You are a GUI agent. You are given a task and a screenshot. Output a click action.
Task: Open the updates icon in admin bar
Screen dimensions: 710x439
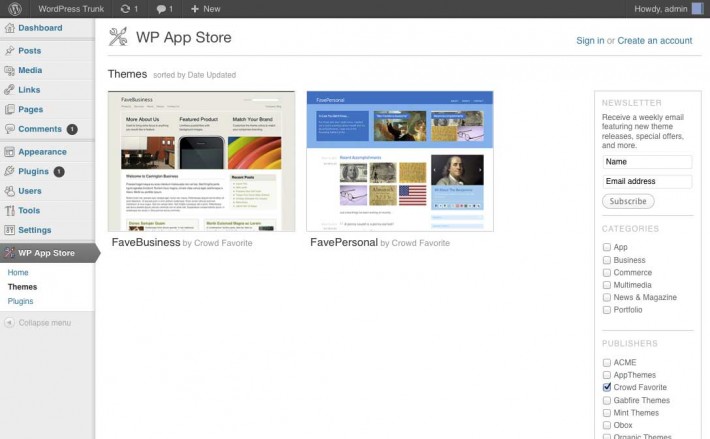[x=125, y=9]
